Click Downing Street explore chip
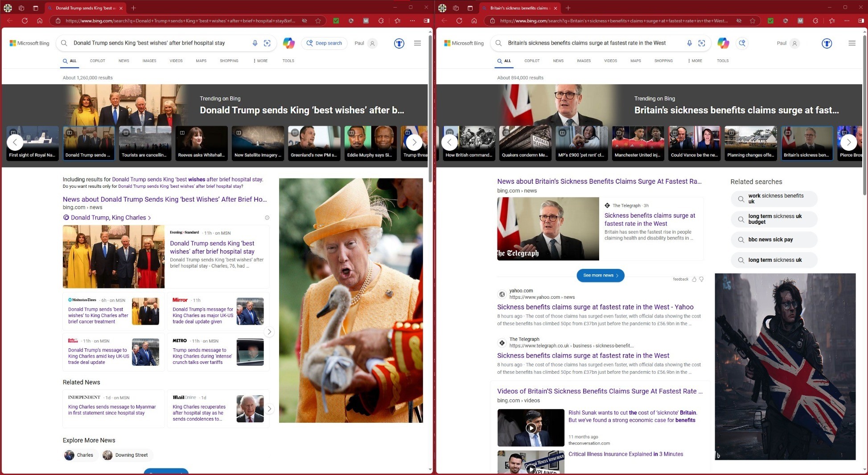Image resolution: width=868 pixels, height=475 pixels. pos(127,455)
